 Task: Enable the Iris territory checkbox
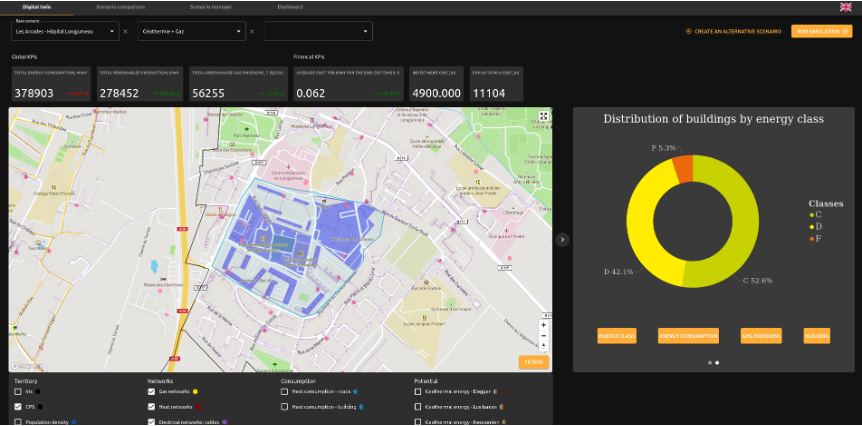(x=18, y=392)
